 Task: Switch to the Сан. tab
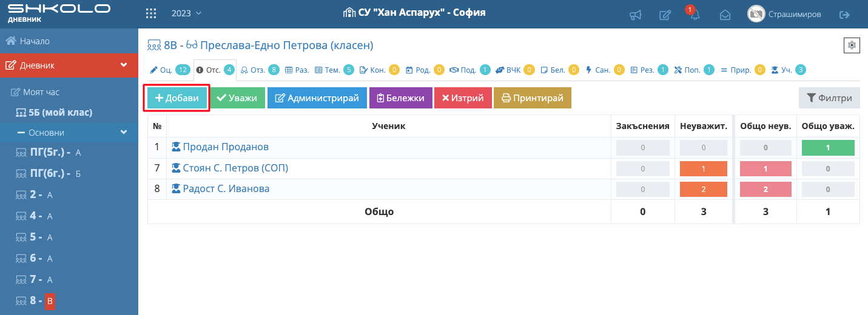point(605,70)
